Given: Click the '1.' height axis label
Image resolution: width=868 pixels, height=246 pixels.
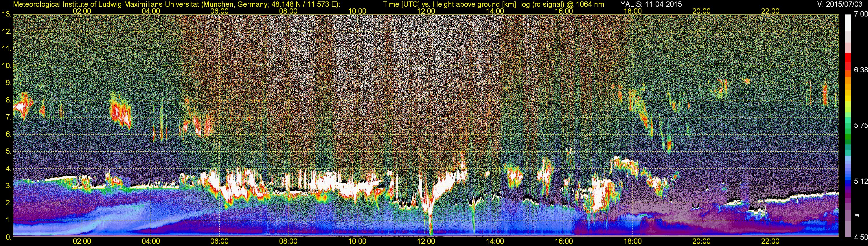Looking at the screenshot, I should pyautogui.click(x=8, y=220).
